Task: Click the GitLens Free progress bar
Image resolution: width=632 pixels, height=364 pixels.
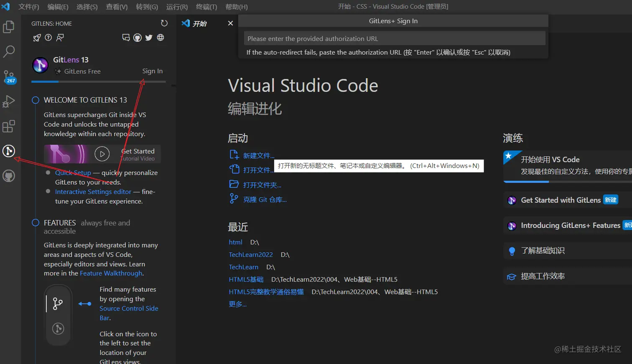Action: [45, 81]
